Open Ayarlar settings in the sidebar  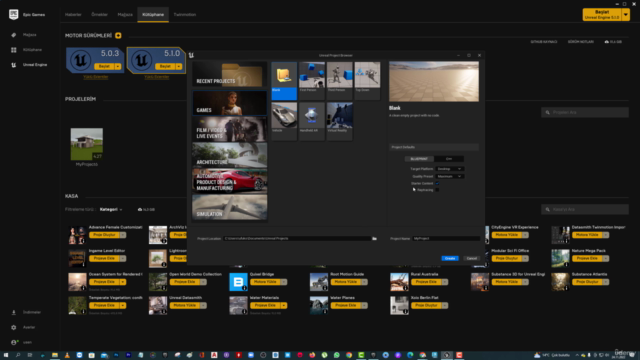(x=29, y=327)
